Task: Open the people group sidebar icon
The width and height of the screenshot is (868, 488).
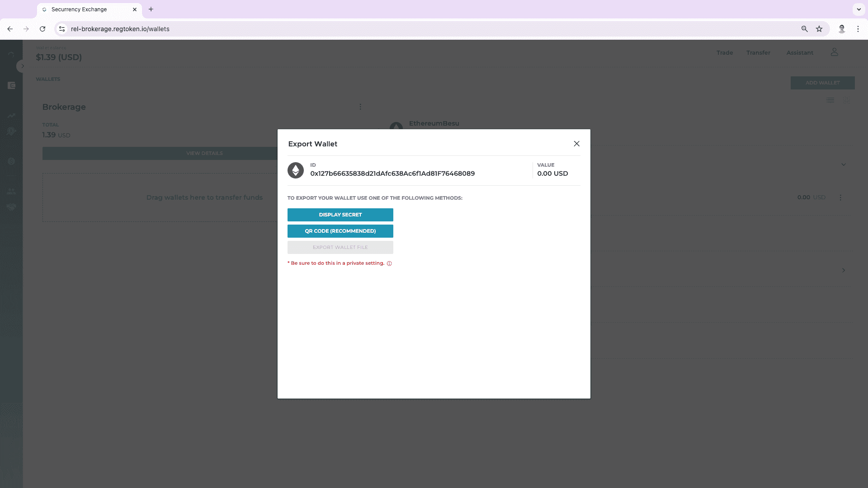Action: [11, 192]
